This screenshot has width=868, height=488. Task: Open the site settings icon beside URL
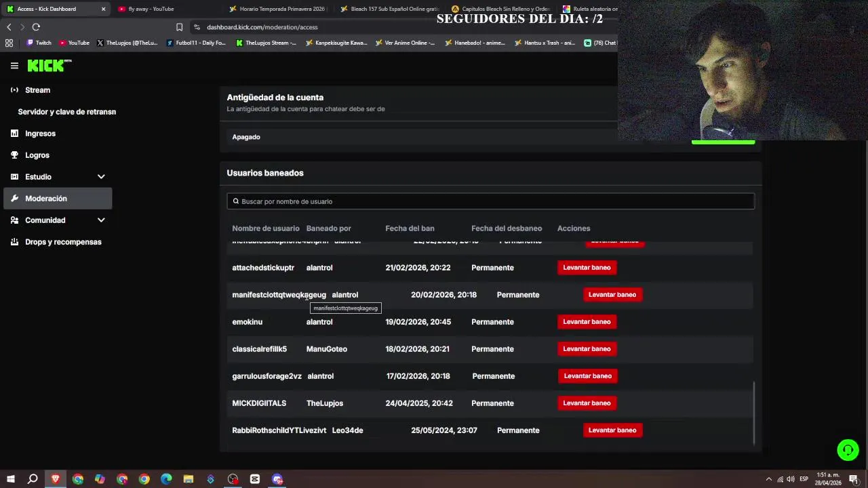point(197,27)
